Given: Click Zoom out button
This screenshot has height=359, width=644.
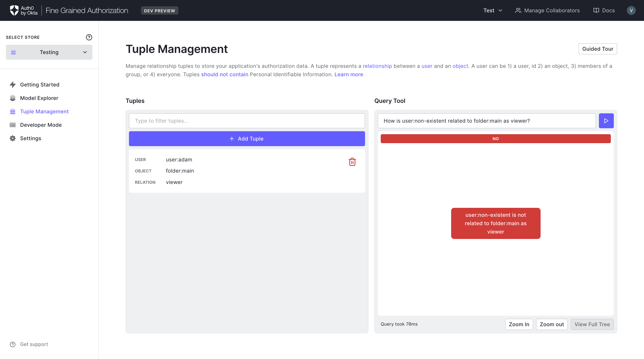Looking at the screenshot, I should (x=552, y=324).
